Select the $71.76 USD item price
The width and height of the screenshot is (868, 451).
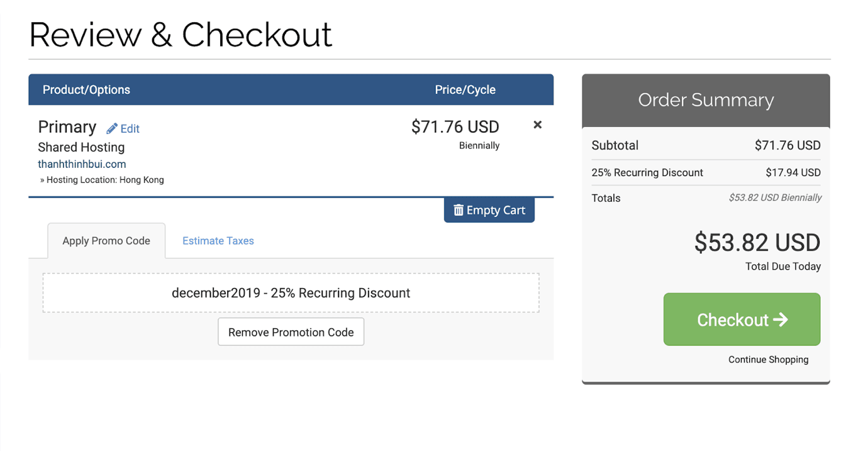click(455, 127)
